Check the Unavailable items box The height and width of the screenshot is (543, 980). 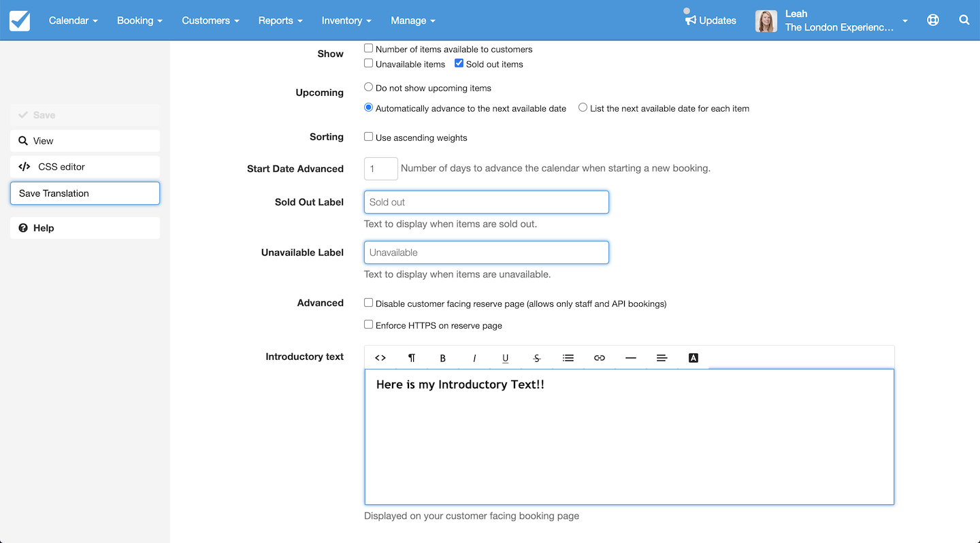click(x=368, y=63)
